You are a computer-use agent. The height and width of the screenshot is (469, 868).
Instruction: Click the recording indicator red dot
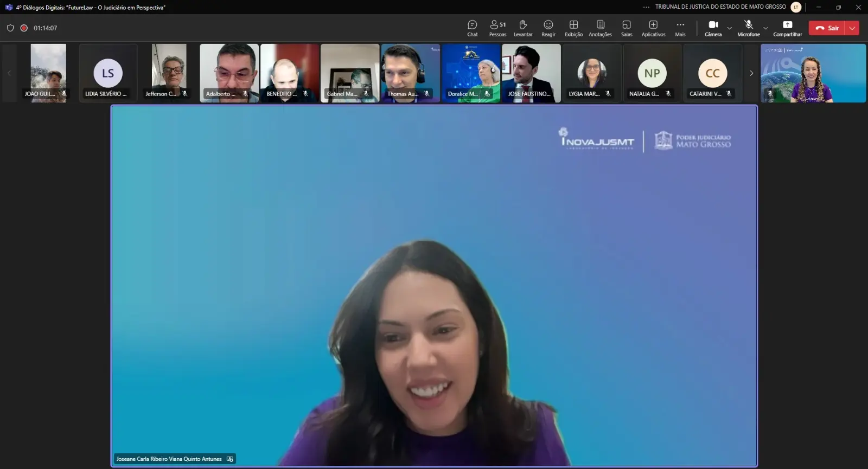pos(24,28)
